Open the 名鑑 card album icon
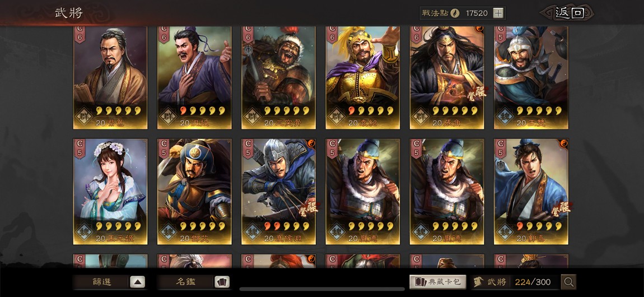Viewport: 644px width, 297px height. pos(222,282)
